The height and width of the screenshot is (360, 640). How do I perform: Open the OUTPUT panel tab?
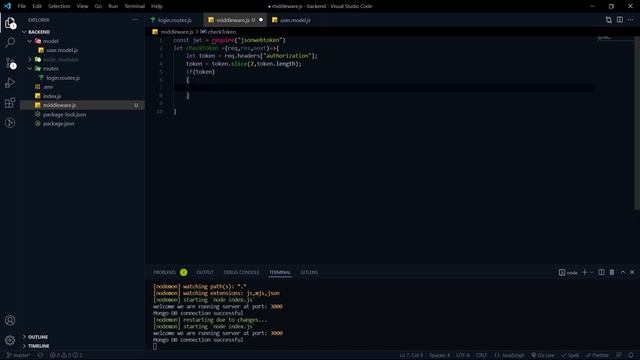click(x=205, y=272)
